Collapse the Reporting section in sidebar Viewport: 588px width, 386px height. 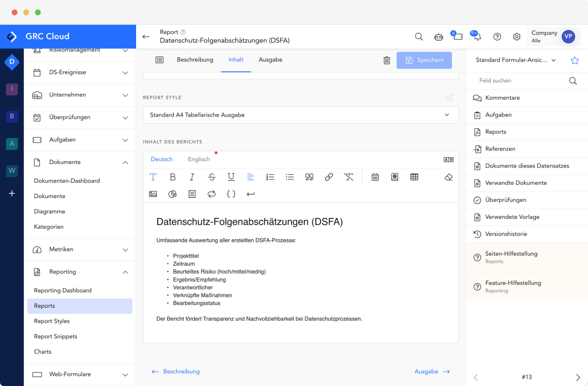pos(126,272)
